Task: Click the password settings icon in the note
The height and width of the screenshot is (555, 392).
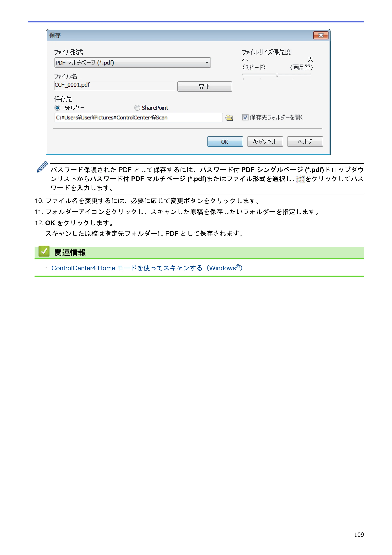Action: 300,179
